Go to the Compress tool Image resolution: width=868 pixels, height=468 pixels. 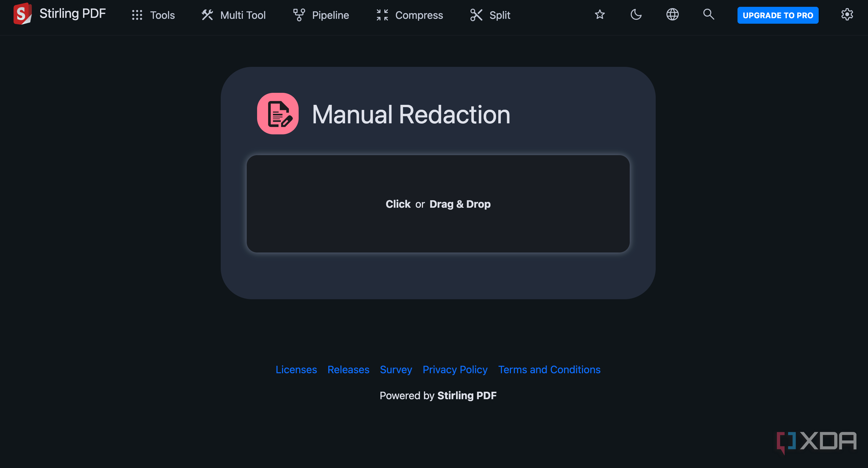point(409,15)
